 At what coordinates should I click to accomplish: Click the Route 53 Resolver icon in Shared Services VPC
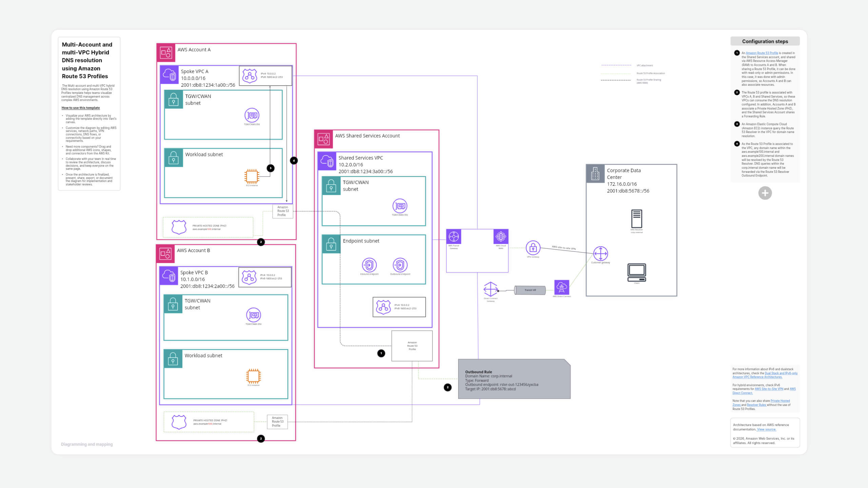pyautogui.click(x=383, y=307)
